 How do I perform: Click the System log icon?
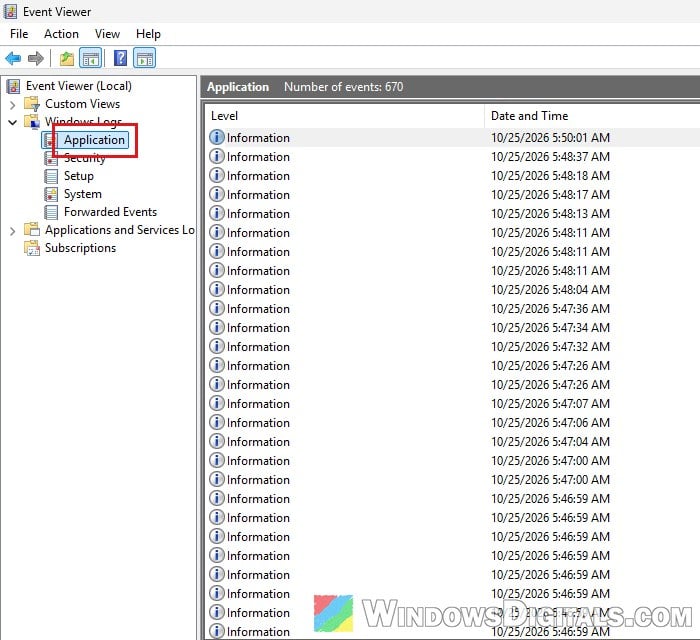click(51, 194)
